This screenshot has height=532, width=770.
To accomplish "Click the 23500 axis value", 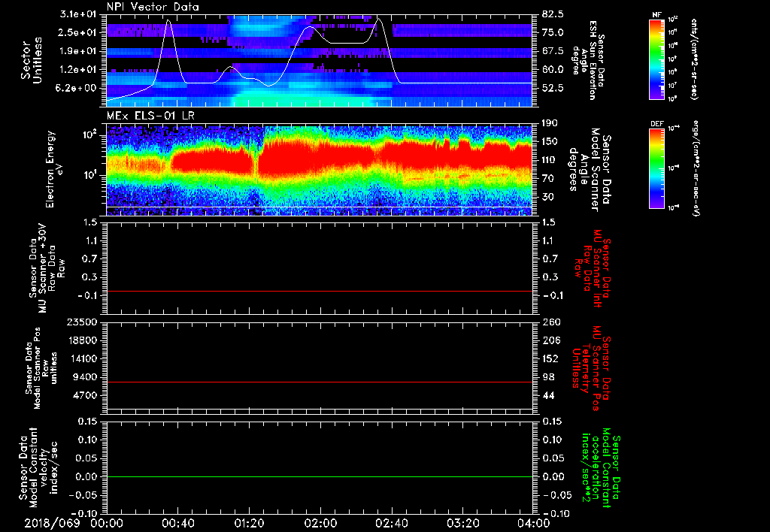I will [81, 322].
